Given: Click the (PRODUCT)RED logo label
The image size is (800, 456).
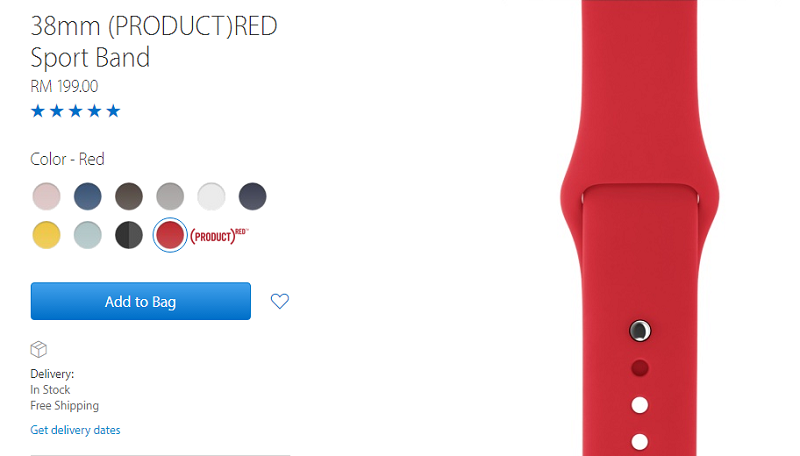Looking at the screenshot, I should pyautogui.click(x=219, y=236).
